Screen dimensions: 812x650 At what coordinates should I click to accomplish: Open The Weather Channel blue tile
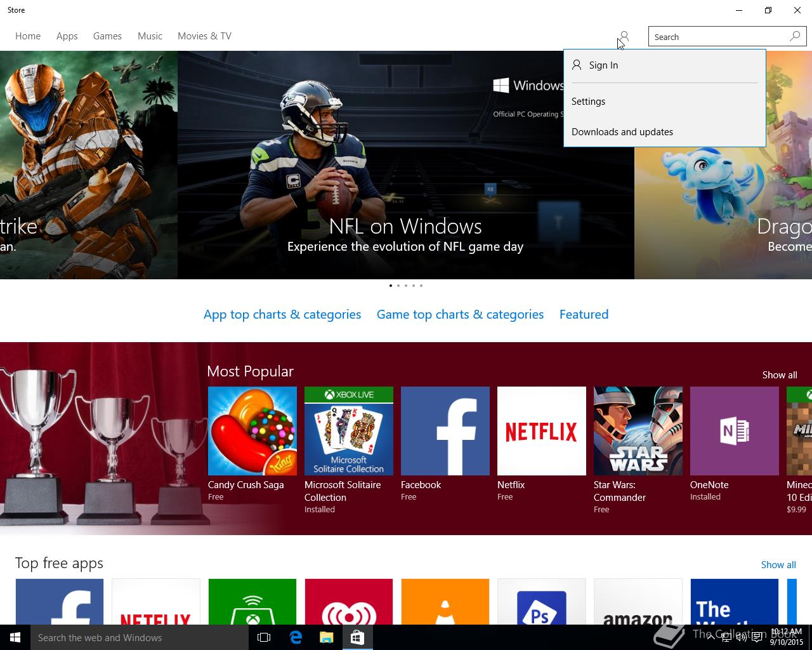735,601
